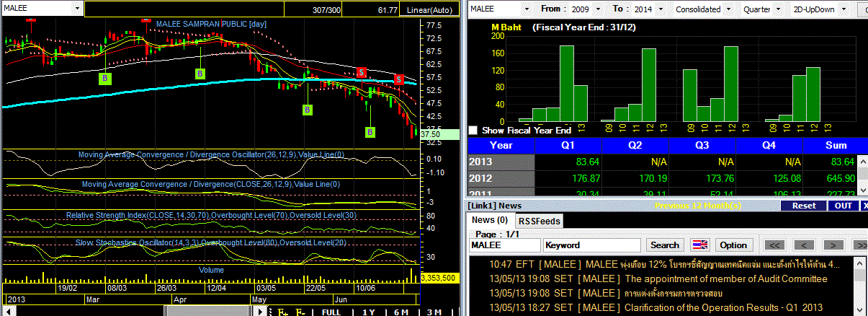Click the Relative Strength Index indicator title

tap(211, 216)
